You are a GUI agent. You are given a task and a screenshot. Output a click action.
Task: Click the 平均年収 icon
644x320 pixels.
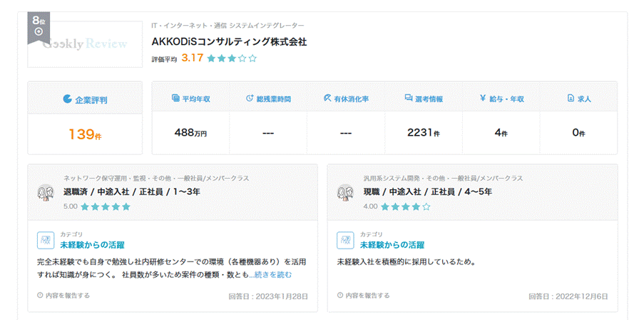pyautogui.click(x=175, y=99)
